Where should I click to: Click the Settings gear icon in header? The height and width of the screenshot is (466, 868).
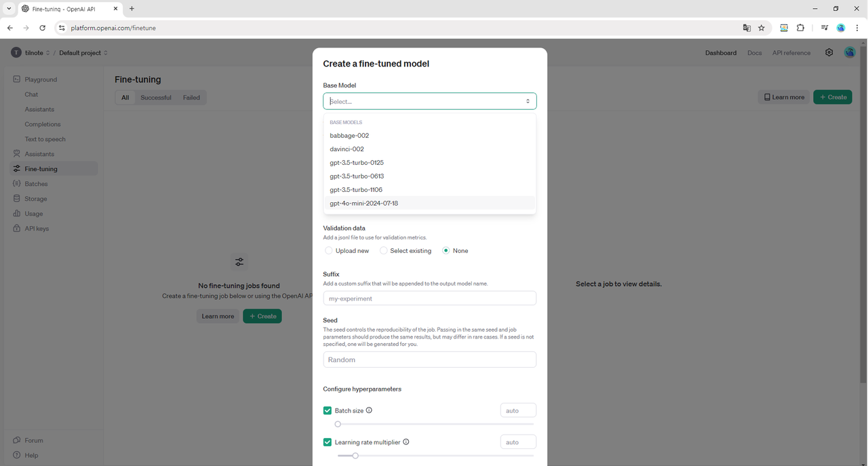[829, 53]
